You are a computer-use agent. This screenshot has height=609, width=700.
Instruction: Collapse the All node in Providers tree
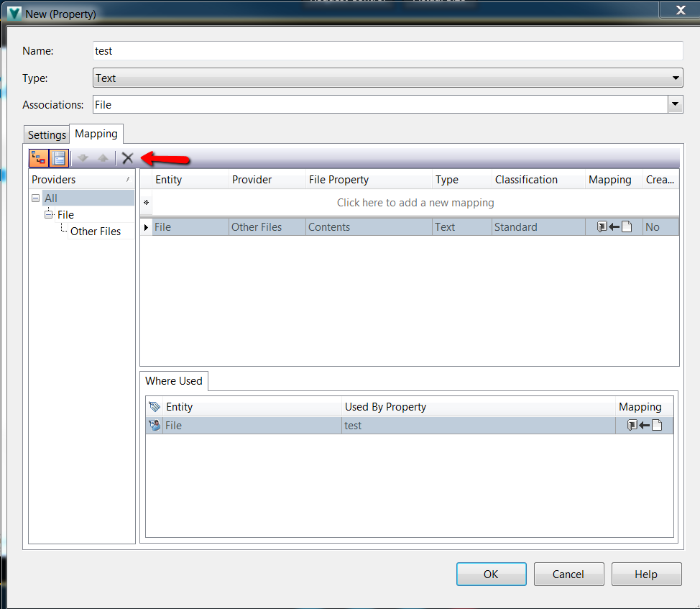tap(35, 197)
